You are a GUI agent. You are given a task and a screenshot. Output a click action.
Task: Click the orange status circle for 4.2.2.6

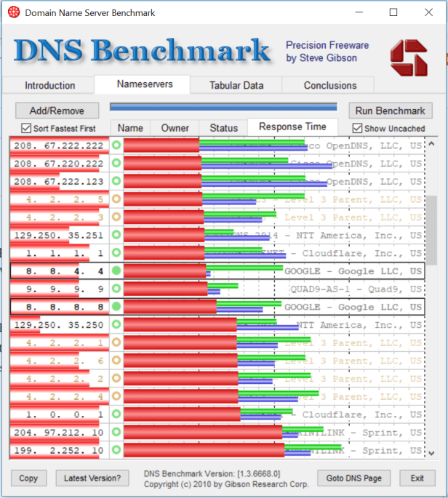pyautogui.click(x=116, y=361)
